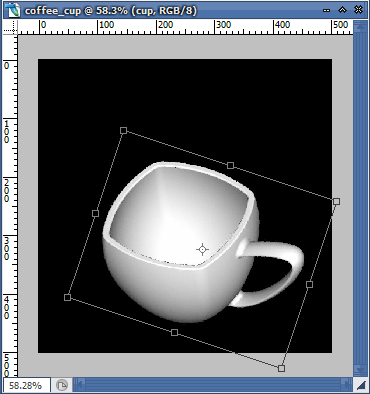Click the midpoint handle on the transform box's lower edge
This screenshot has height=394, width=370.
coord(174,332)
